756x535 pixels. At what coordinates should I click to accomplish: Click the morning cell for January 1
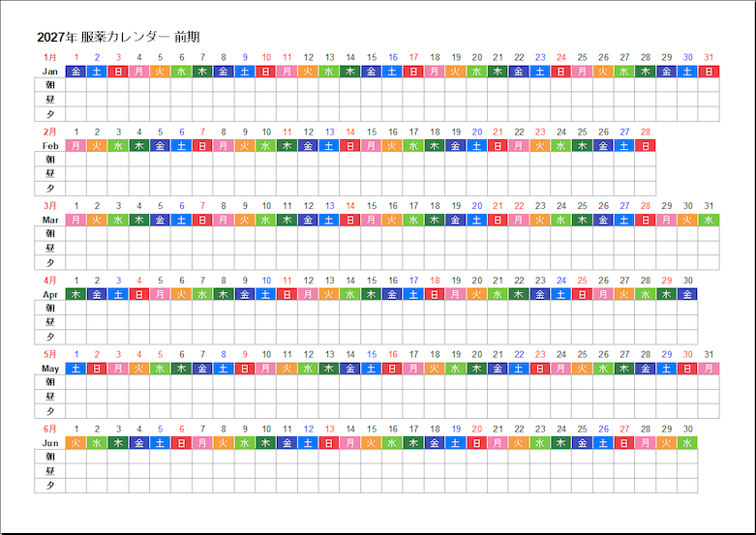[76, 85]
